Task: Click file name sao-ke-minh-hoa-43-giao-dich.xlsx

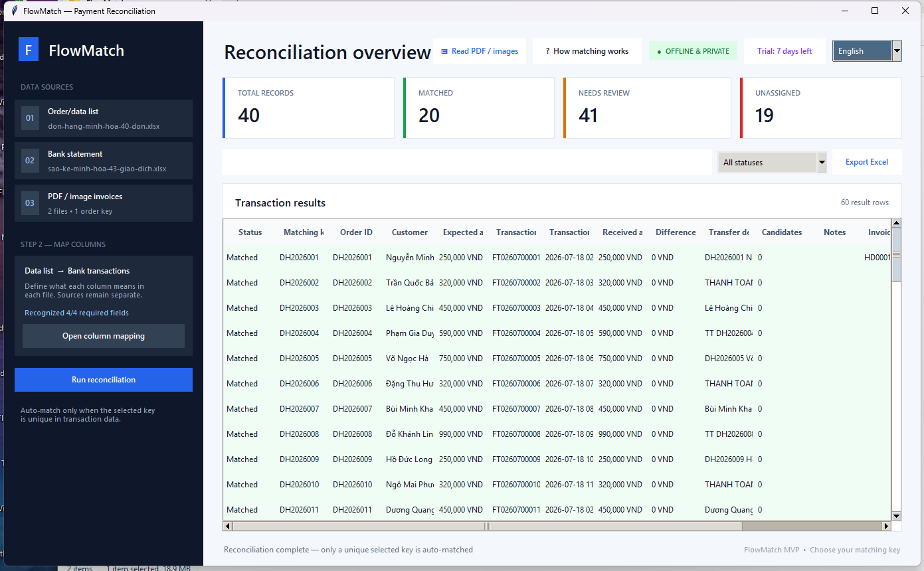Action: [x=107, y=169]
